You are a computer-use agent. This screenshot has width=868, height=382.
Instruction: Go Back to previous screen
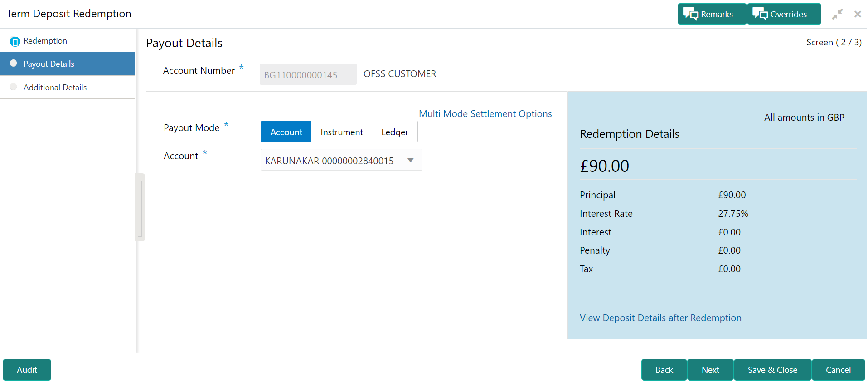pos(664,370)
